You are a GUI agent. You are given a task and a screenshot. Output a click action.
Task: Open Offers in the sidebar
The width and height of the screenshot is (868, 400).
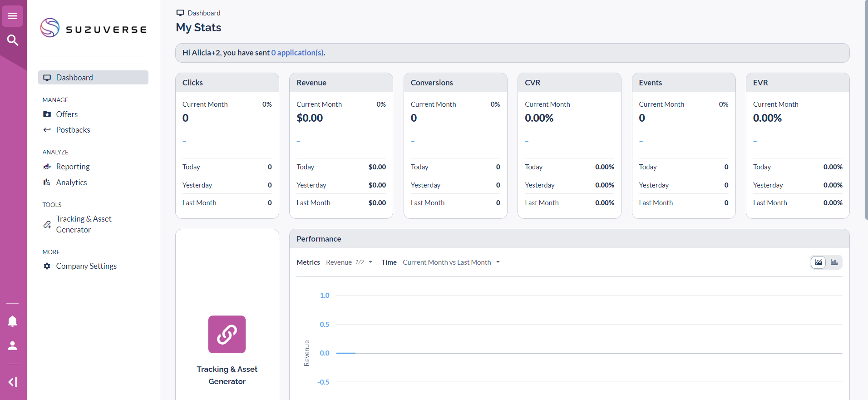[67, 114]
